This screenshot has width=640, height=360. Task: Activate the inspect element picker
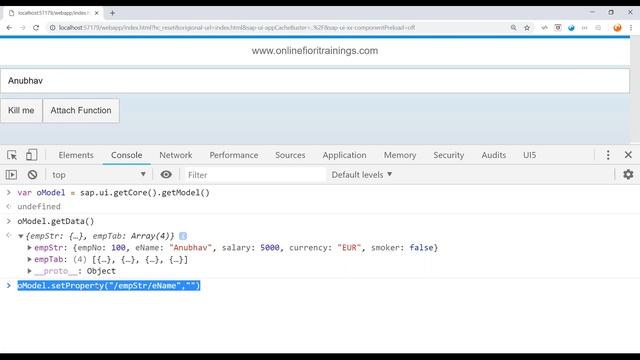tap(12, 155)
